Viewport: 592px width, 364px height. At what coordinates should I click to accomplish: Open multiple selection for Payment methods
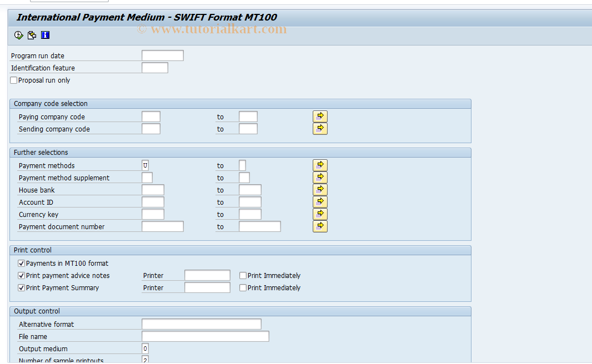click(x=320, y=165)
